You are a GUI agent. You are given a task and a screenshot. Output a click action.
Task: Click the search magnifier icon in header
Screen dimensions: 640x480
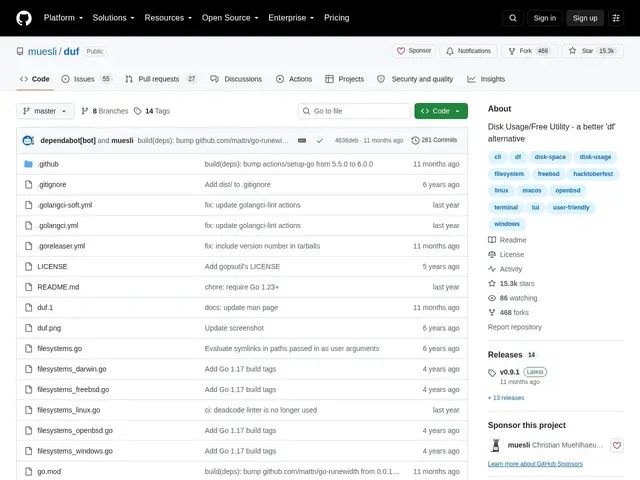tap(513, 18)
